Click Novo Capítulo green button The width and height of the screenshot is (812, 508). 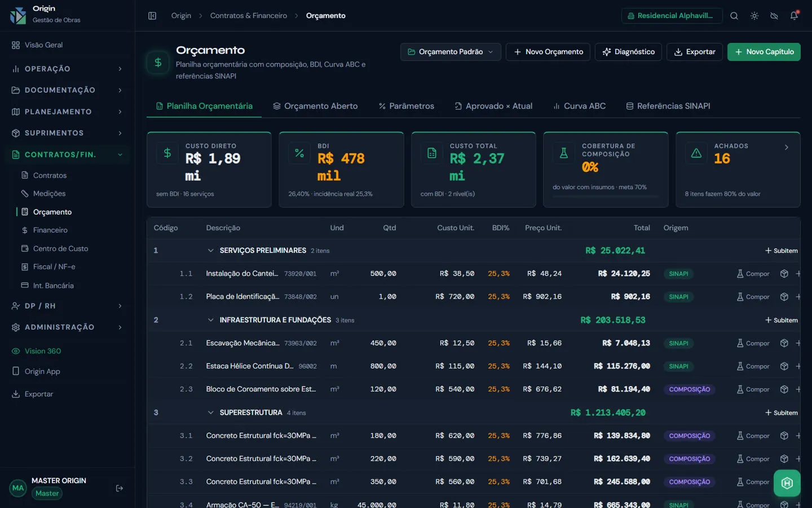click(x=764, y=52)
